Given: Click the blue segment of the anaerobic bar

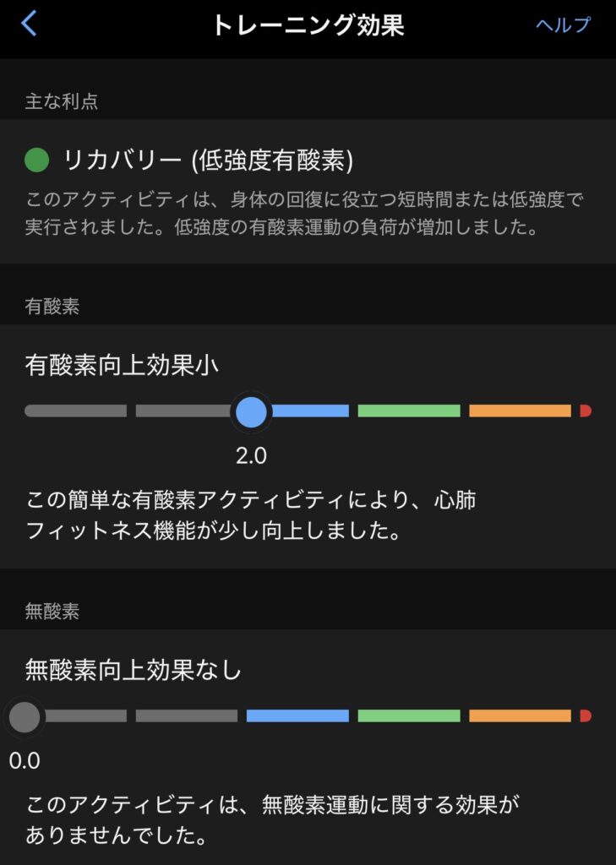Looking at the screenshot, I should tap(297, 716).
